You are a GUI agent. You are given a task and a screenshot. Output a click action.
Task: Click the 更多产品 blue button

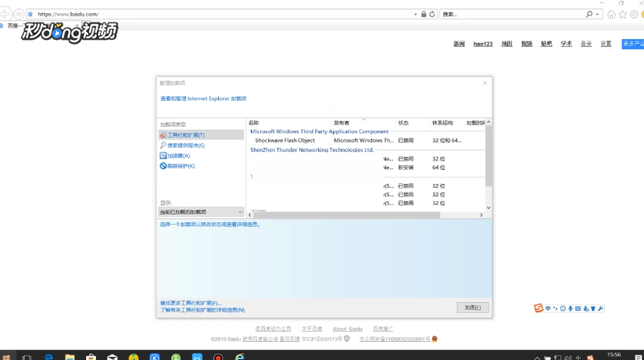[633, 44]
